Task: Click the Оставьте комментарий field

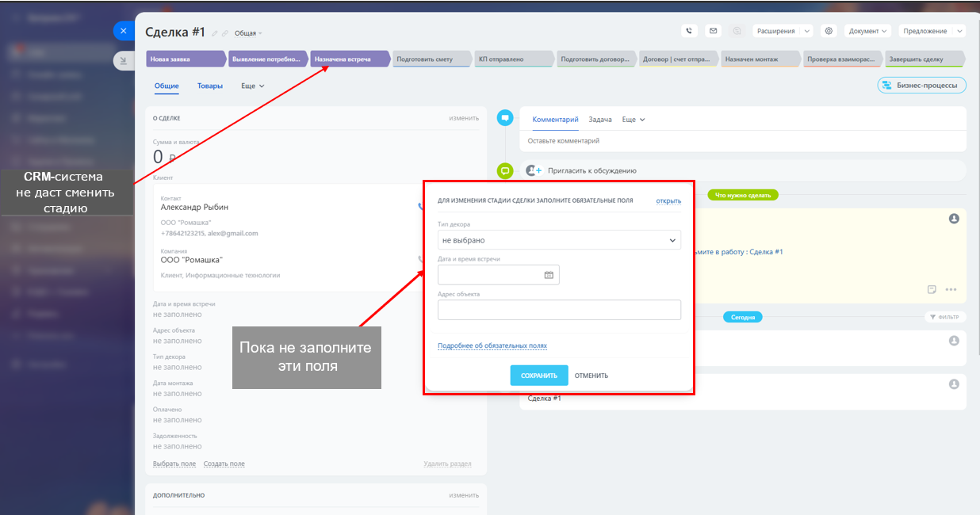Action: [745, 141]
